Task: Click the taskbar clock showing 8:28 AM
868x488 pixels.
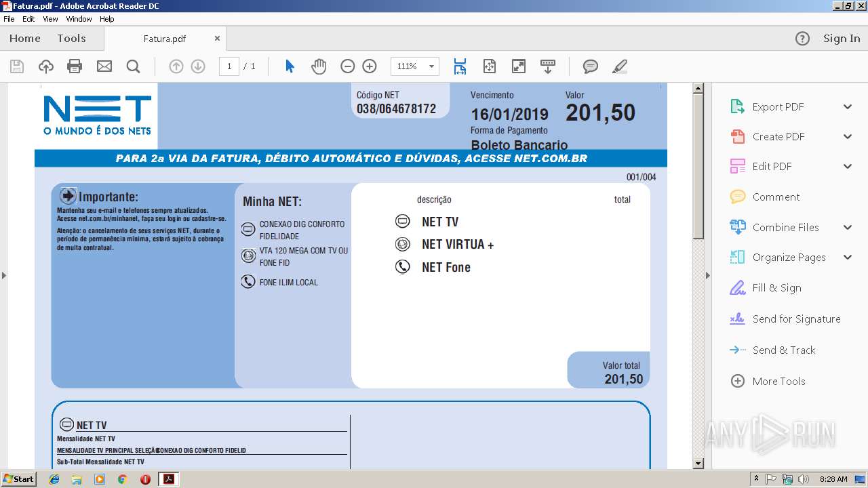Action: coord(833,479)
